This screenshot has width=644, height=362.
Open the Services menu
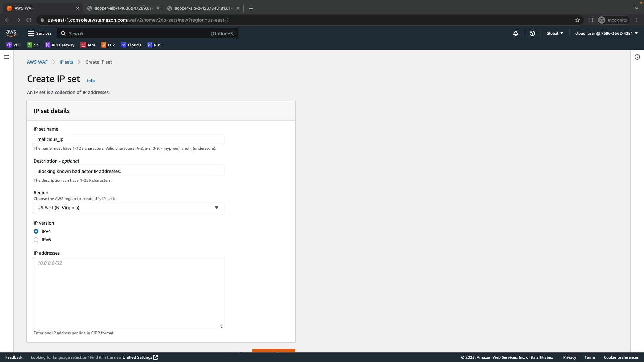(x=40, y=33)
